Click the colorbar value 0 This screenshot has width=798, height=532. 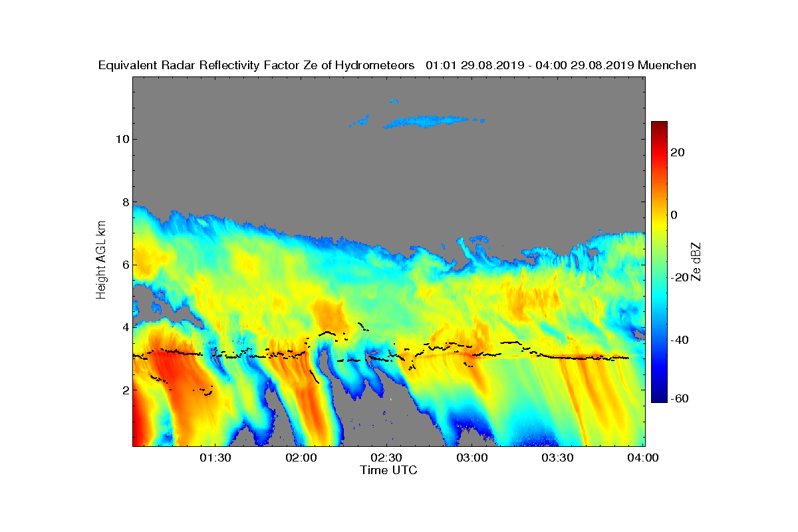674,215
